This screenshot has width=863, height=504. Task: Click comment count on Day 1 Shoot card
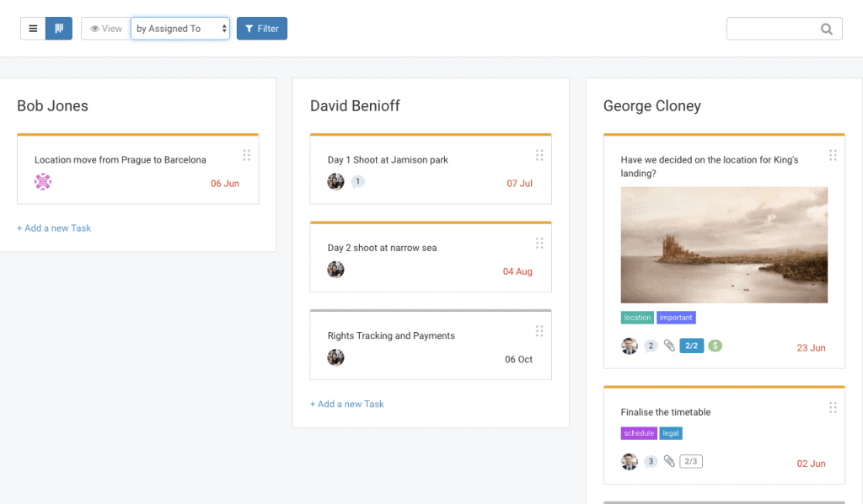point(357,181)
